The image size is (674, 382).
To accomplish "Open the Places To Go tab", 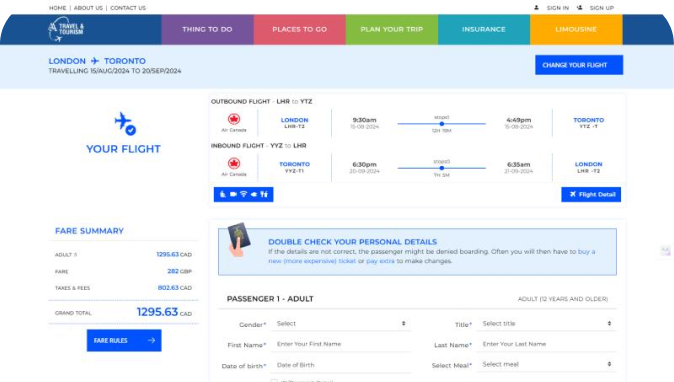I will [300, 29].
